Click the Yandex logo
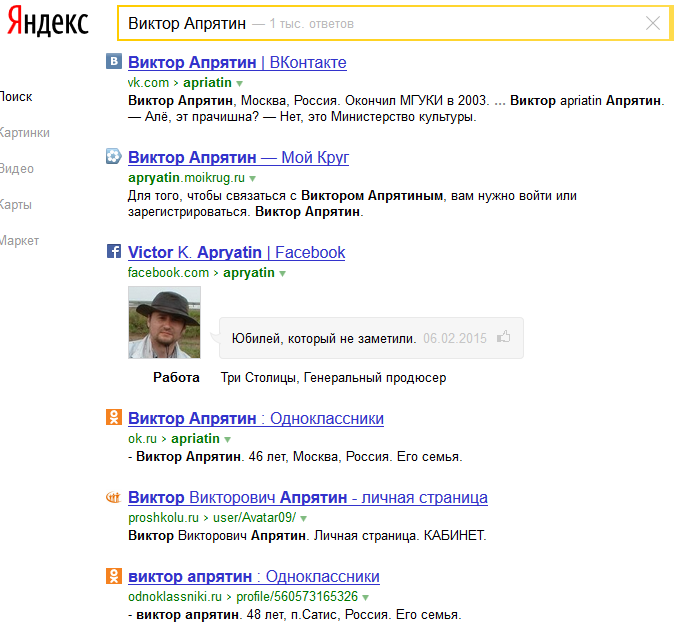 click(46, 23)
